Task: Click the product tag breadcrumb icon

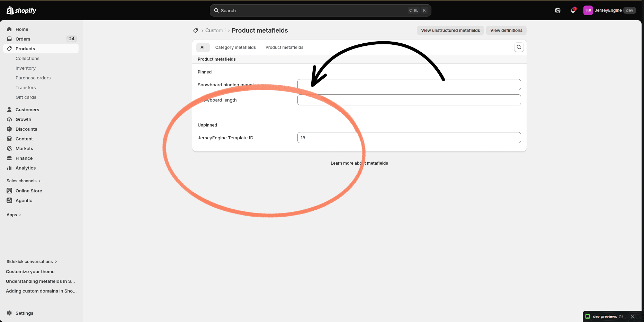Action: 196,31
